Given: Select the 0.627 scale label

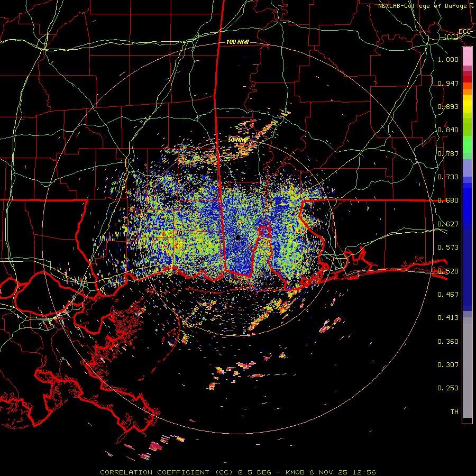Looking at the screenshot, I should (448, 224).
